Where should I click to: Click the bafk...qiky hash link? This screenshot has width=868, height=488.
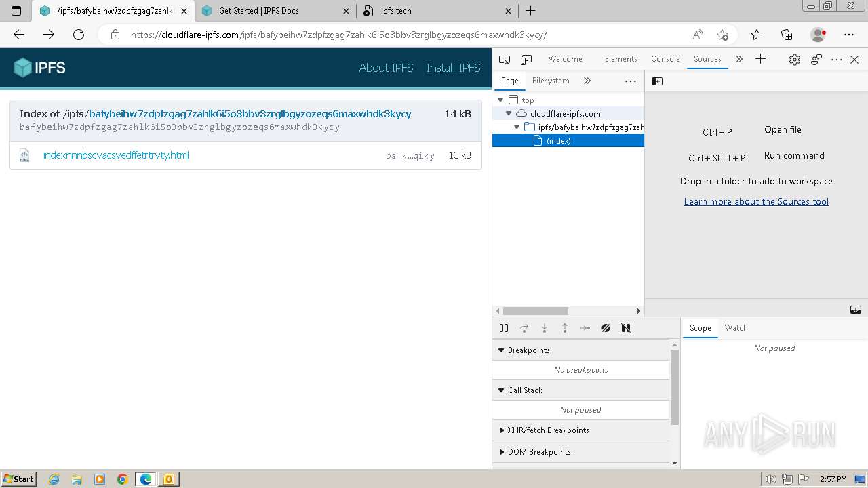pyautogui.click(x=410, y=156)
